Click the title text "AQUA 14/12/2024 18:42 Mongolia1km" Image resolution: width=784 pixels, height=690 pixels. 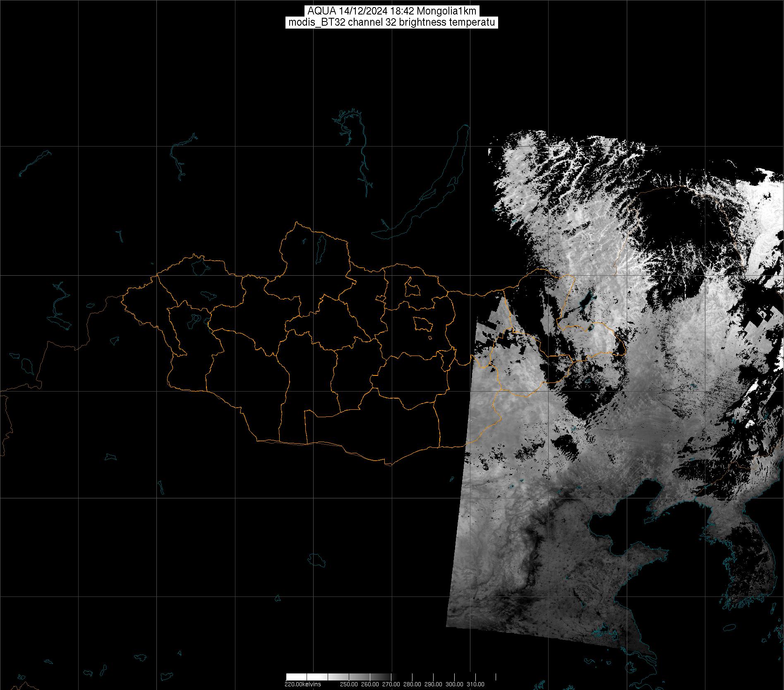point(392,11)
